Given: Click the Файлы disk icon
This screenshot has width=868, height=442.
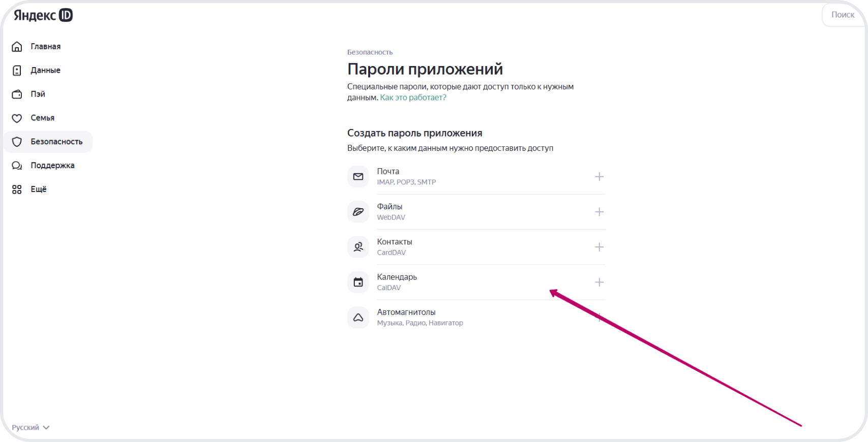Looking at the screenshot, I should tap(358, 212).
